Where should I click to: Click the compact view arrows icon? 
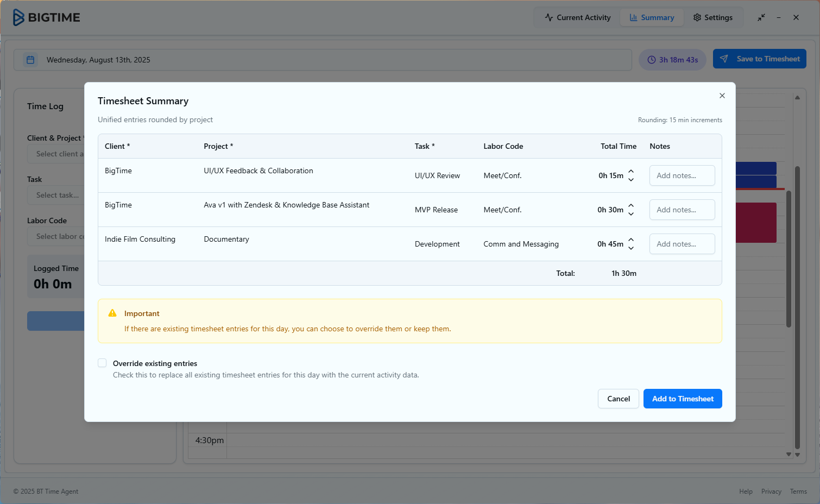pyautogui.click(x=761, y=17)
